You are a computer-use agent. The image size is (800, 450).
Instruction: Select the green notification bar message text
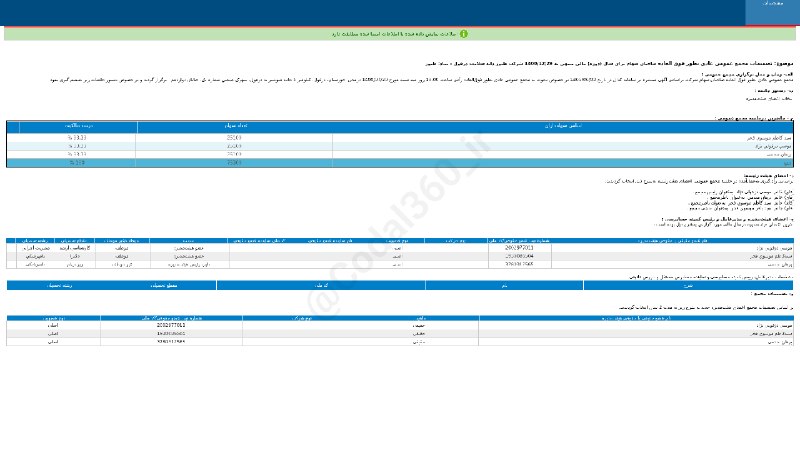(394, 34)
